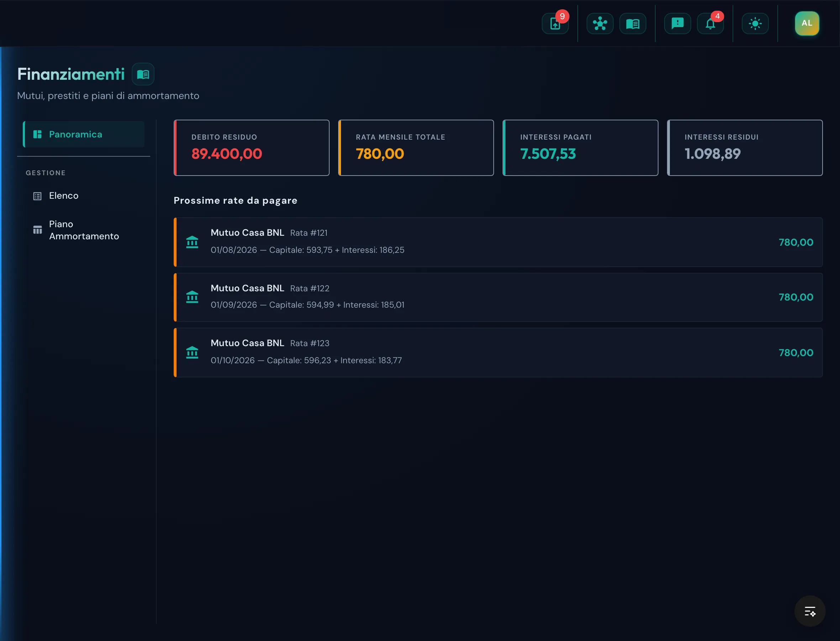Click the 89.400,00 debt value

pyautogui.click(x=226, y=154)
